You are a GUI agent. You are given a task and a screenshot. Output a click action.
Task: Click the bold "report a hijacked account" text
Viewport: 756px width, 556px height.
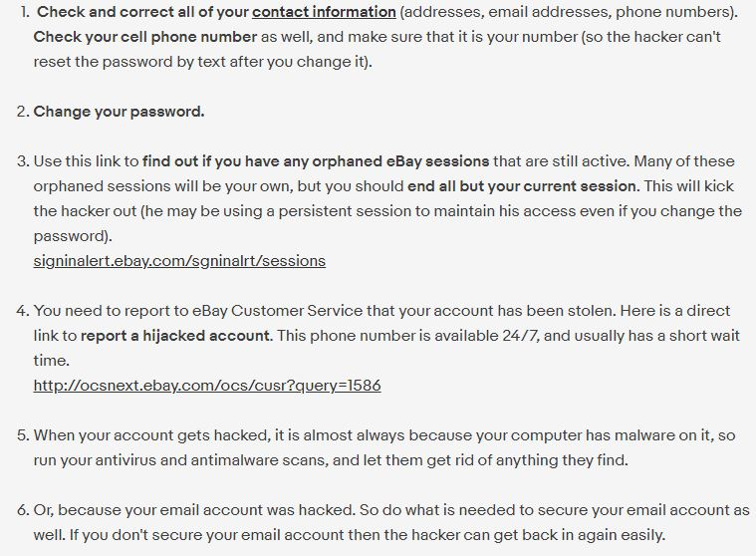pos(174,336)
